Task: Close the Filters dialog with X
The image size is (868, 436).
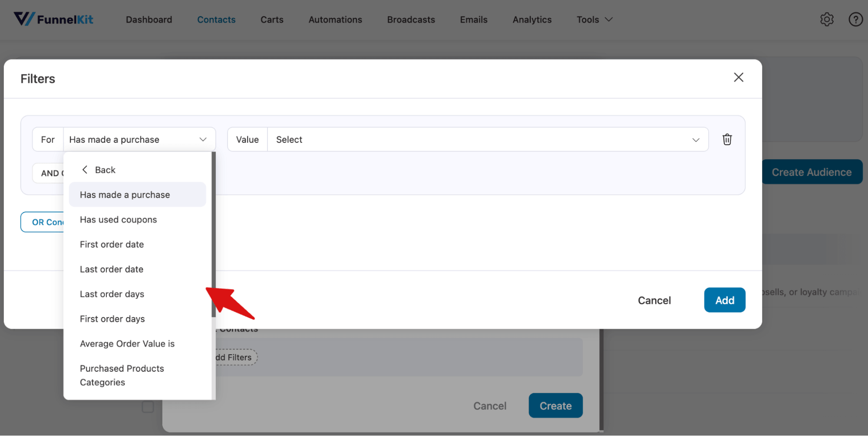Action: click(738, 77)
